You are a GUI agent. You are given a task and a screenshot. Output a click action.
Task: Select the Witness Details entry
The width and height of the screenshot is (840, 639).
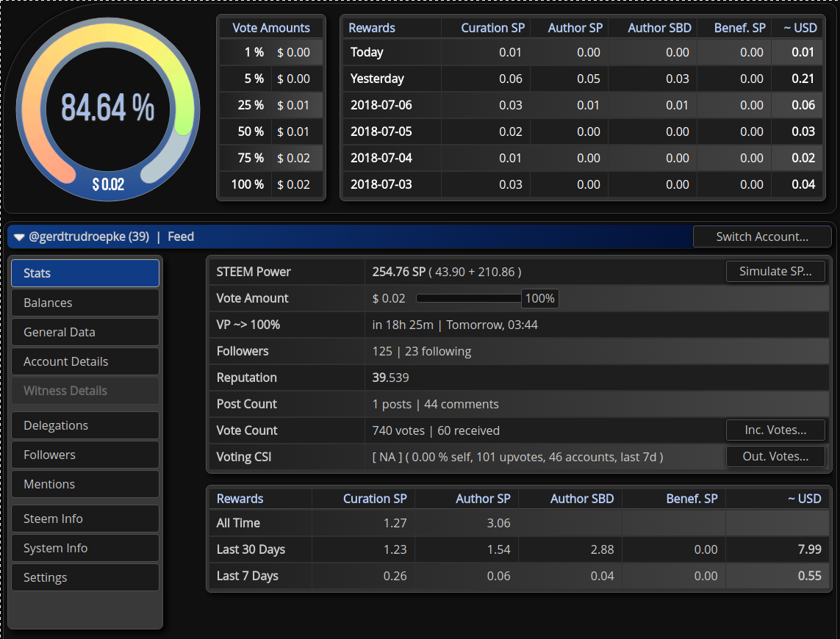(85, 391)
